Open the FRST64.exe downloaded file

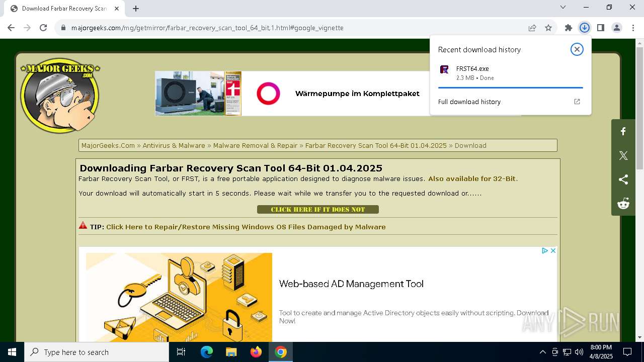[x=510, y=73]
